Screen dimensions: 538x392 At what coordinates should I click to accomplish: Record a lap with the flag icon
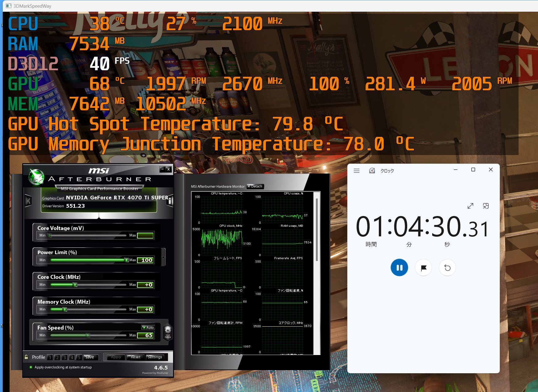[424, 267]
